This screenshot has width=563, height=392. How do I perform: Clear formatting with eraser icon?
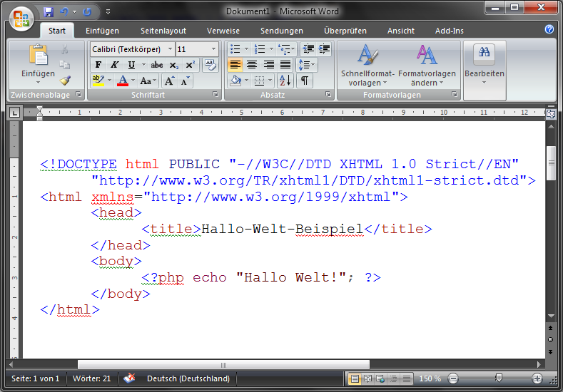click(x=211, y=66)
